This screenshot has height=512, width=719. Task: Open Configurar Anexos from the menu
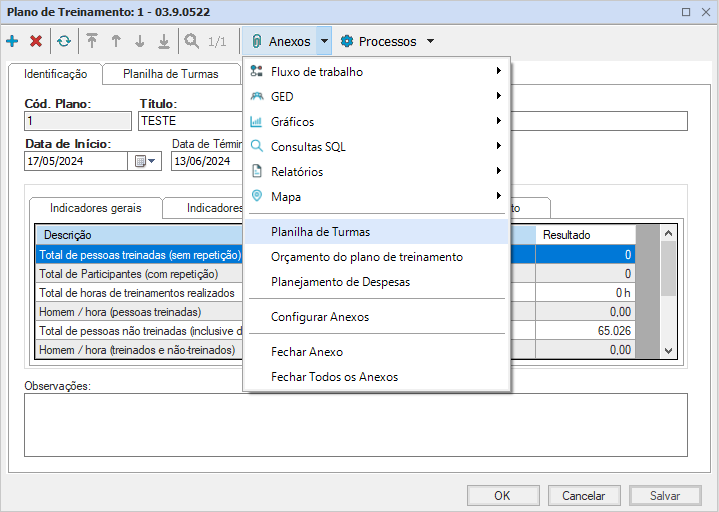(320, 317)
